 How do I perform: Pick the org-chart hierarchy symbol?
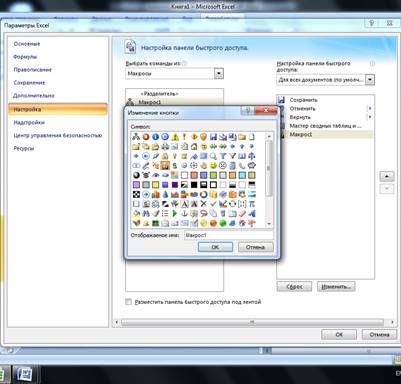[x=136, y=137]
